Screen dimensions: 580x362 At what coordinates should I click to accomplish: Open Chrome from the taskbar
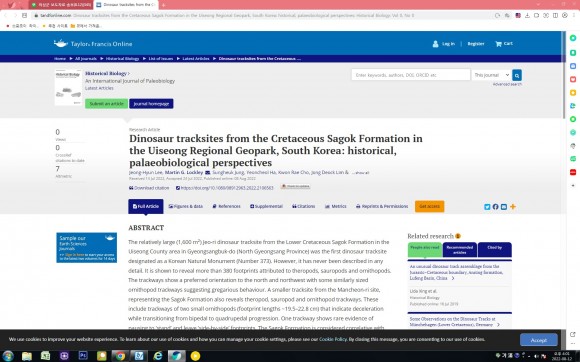tap(119, 356)
